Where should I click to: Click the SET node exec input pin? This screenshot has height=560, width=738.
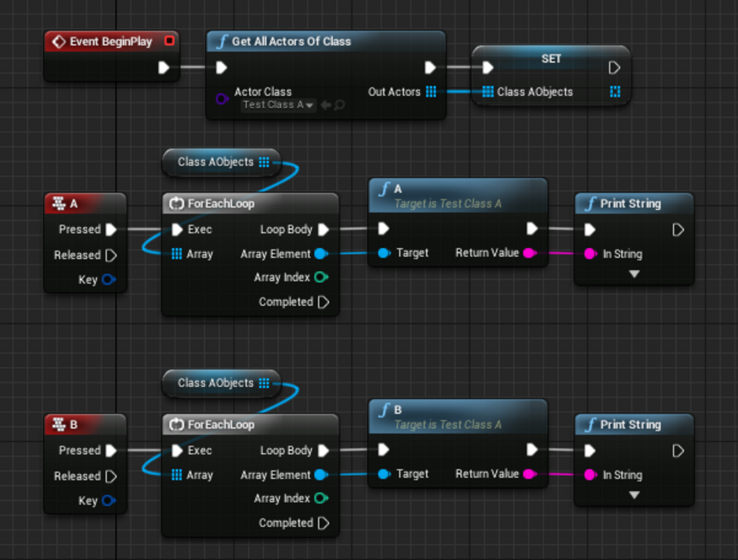[488, 68]
